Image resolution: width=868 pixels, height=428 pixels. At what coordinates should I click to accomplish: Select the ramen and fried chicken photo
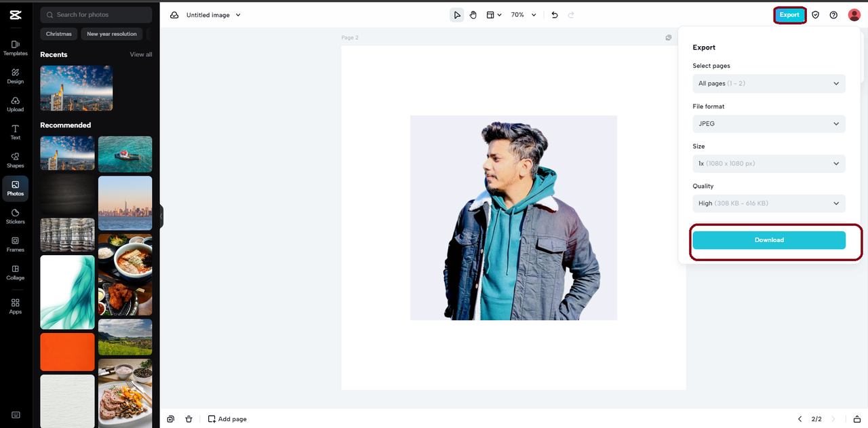click(x=125, y=275)
